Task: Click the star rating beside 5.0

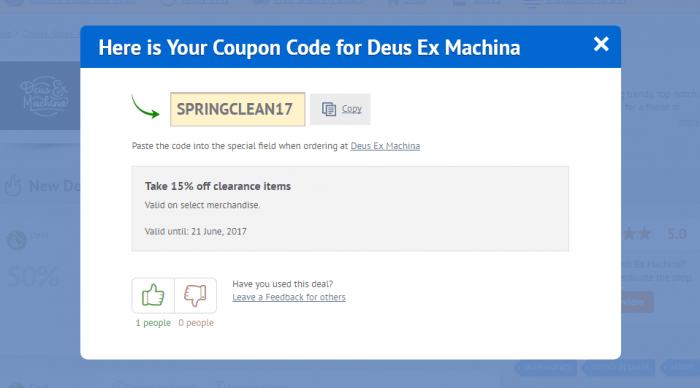Action: click(x=637, y=234)
